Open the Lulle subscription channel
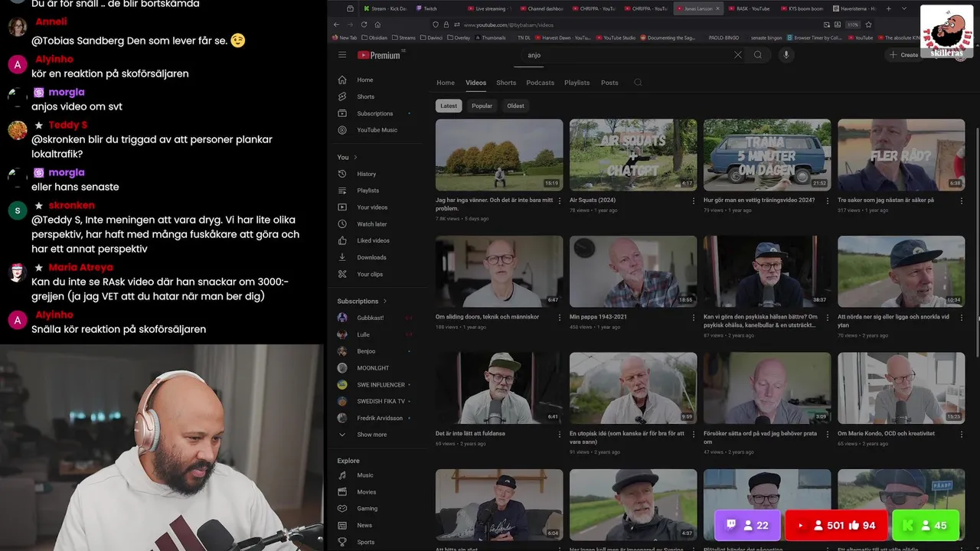 tap(363, 334)
